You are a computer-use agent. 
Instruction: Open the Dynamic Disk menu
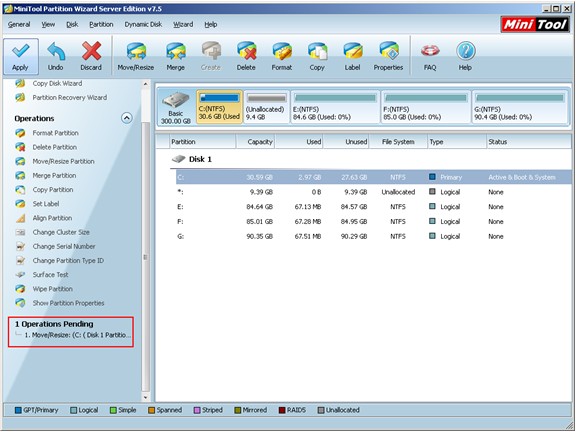click(x=143, y=25)
